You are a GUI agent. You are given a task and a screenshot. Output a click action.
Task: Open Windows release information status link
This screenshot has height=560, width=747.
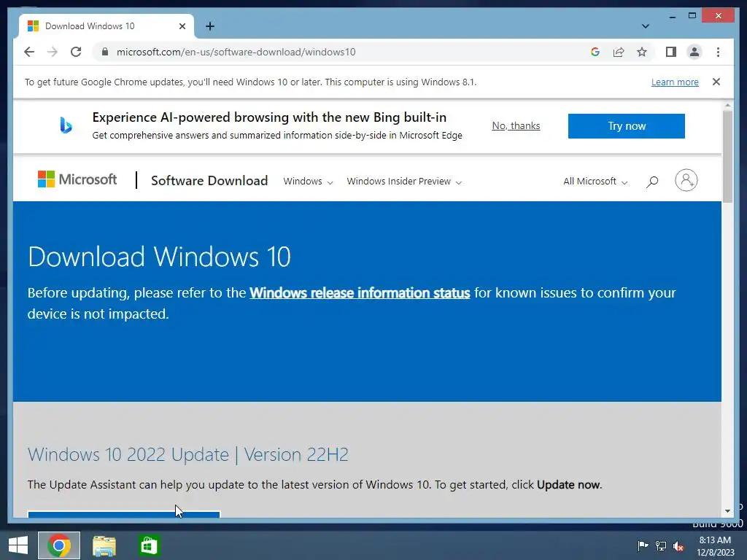click(360, 293)
